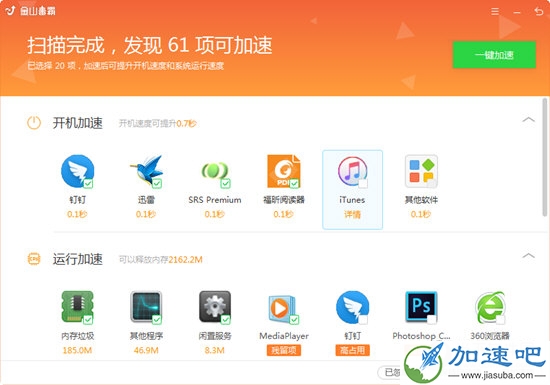Uncheck the MediaPlayer checkbox
550x385 pixels.
click(294, 319)
